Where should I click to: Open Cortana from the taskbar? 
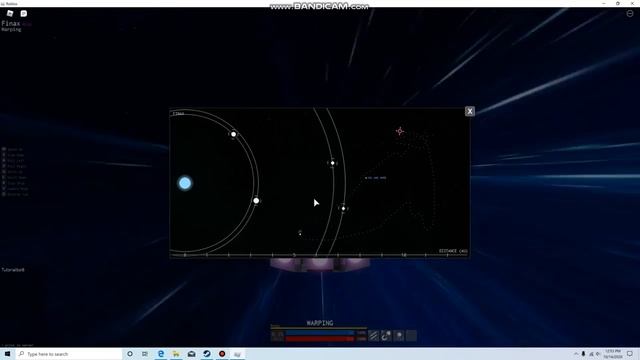[x=130, y=354]
